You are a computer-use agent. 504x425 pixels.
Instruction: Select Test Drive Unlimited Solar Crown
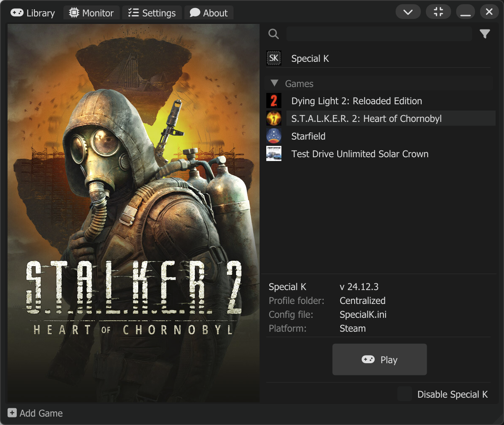pos(360,154)
